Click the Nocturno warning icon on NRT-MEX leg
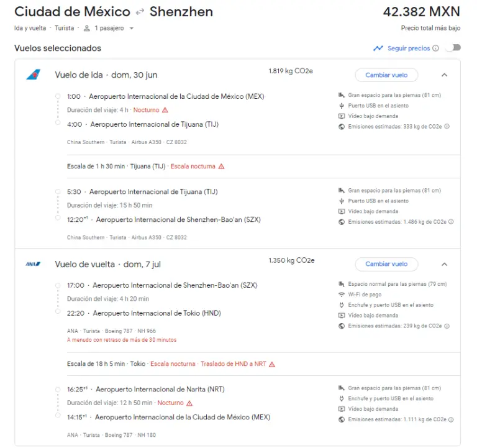The image size is (477, 448). point(189,403)
